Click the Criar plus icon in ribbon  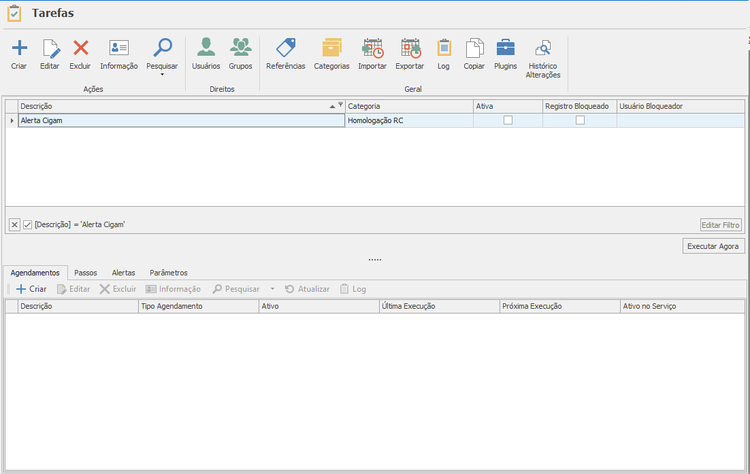coord(19,48)
